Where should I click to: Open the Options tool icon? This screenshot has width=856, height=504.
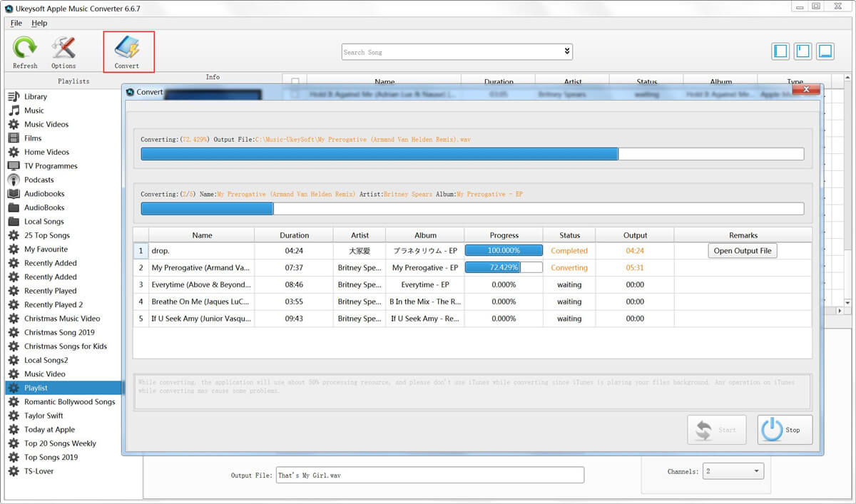[x=63, y=48]
